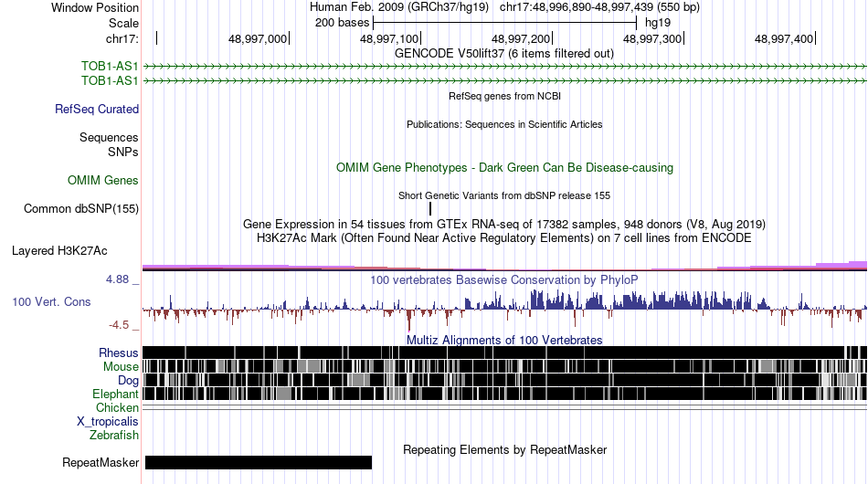Click the first TOB1-AS1 track label
The width and height of the screenshot is (868, 484).
(110, 67)
